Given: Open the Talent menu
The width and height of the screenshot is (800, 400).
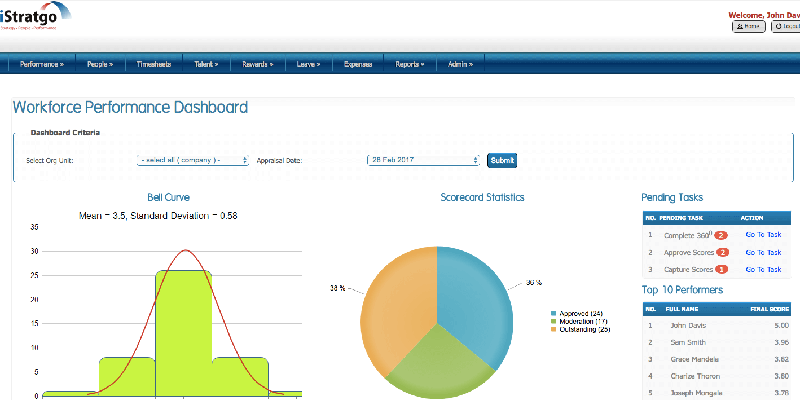Looking at the screenshot, I should click(x=208, y=64).
